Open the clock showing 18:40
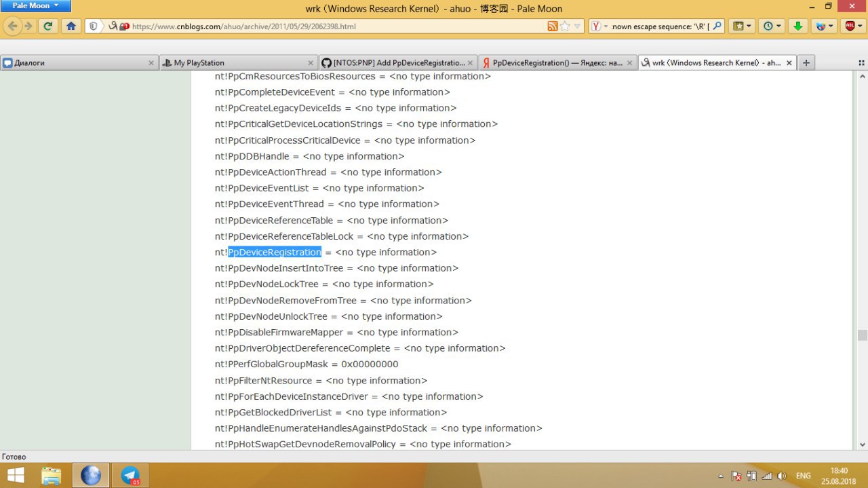The width and height of the screenshot is (868, 488). tap(839, 476)
